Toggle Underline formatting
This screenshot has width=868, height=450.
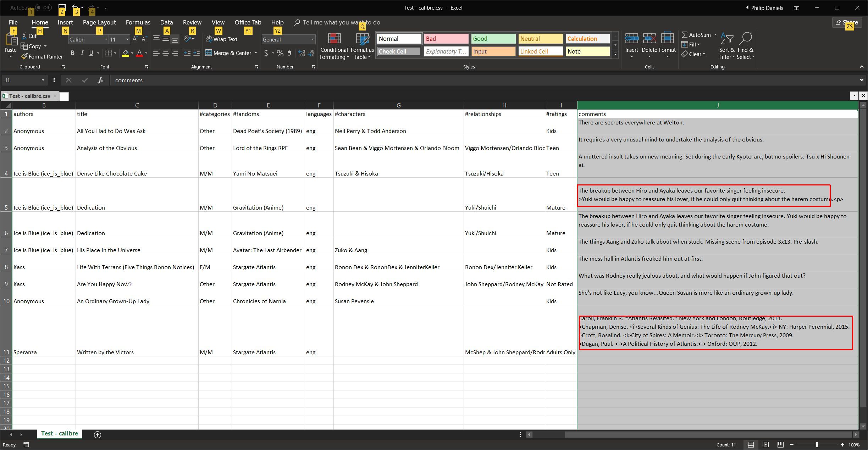[91, 53]
